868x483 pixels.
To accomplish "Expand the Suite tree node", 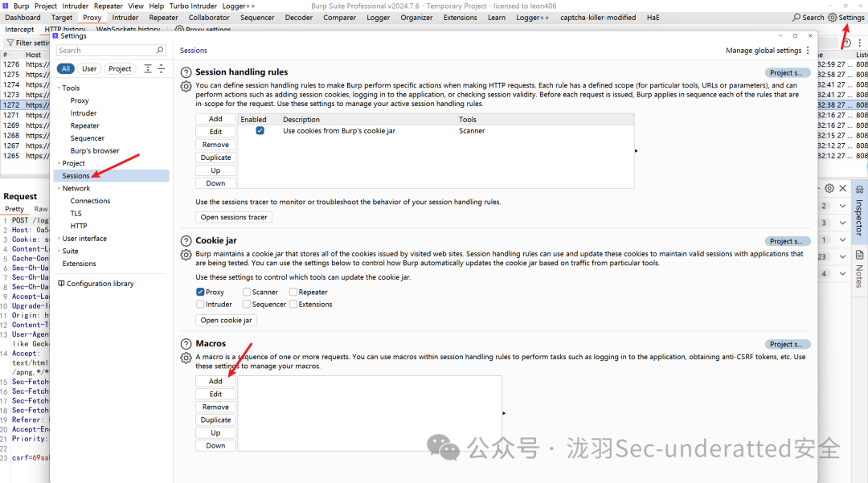I will click(x=59, y=251).
